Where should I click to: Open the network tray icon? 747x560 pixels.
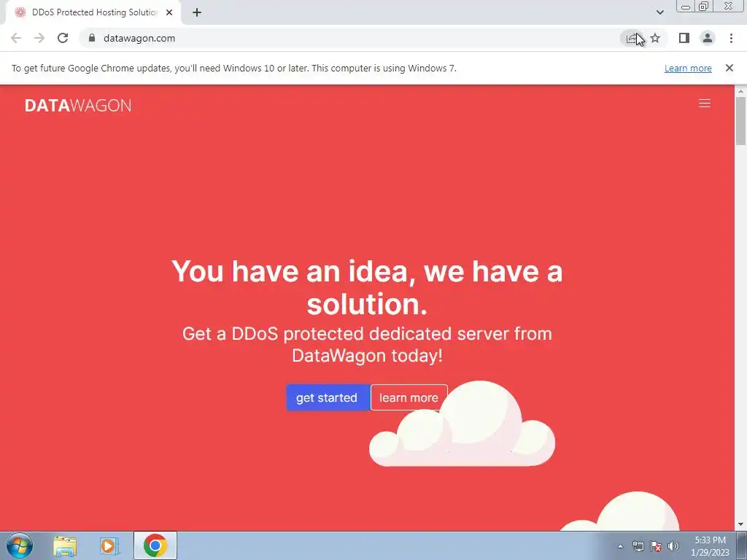click(x=638, y=546)
